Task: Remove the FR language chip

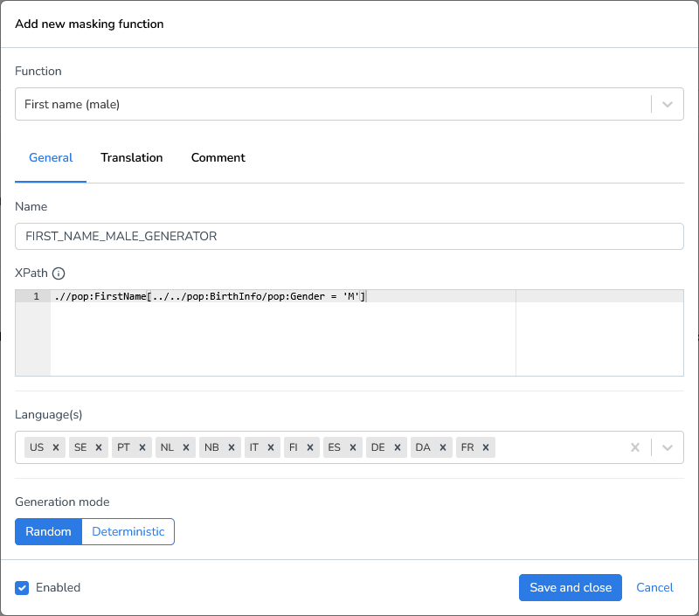Action: tap(485, 446)
